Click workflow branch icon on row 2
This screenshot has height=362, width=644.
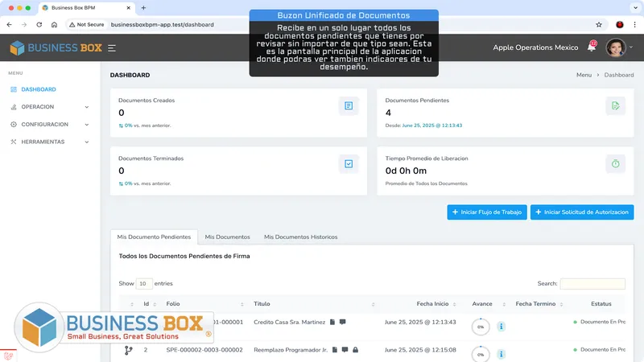click(x=129, y=350)
